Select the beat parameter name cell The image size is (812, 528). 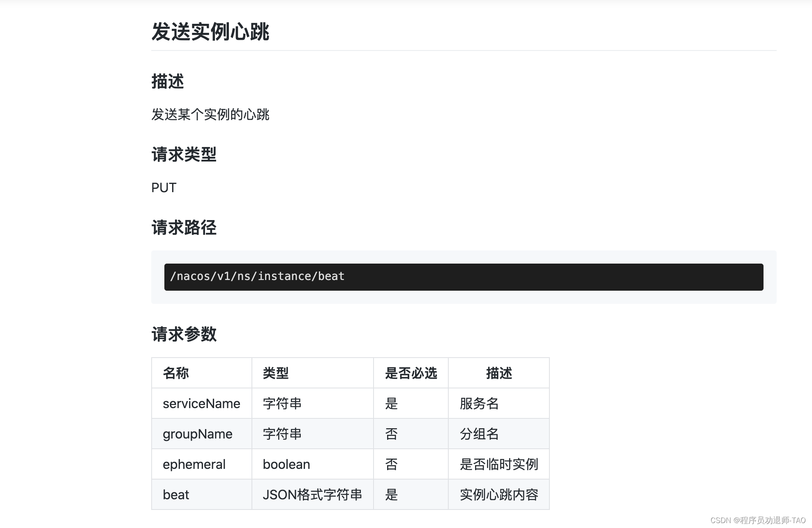[x=202, y=494]
